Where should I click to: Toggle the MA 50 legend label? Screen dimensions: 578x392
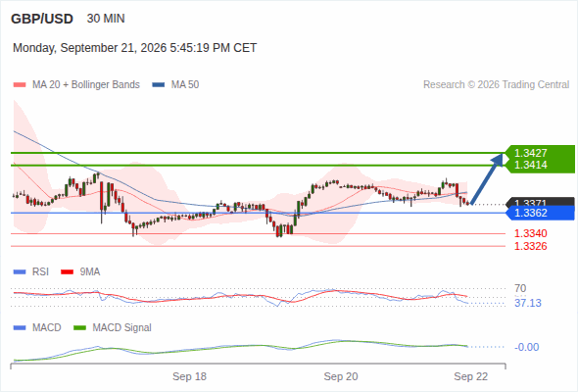(x=185, y=85)
